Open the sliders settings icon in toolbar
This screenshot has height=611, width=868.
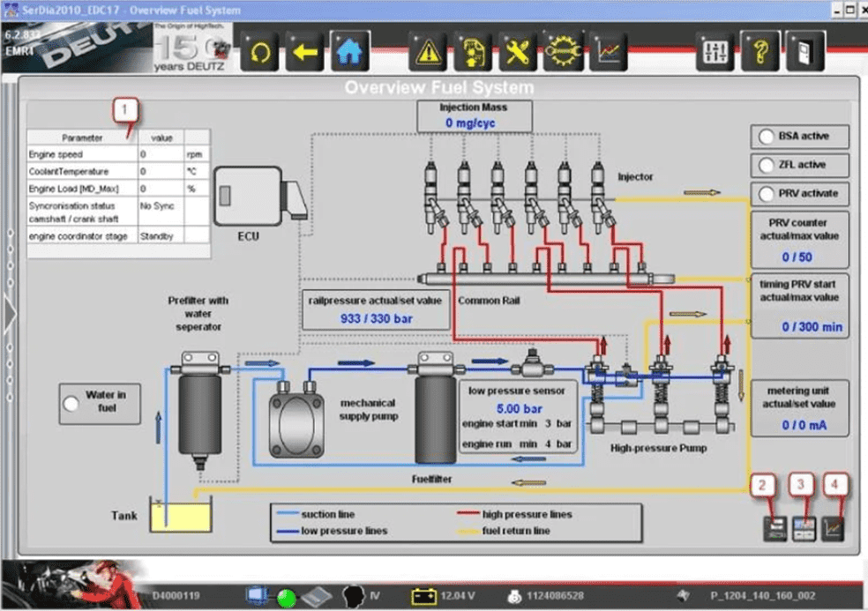(715, 52)
